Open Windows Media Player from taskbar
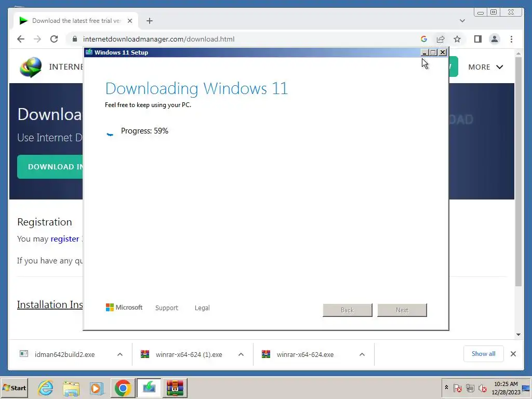This screenshot has height=399, width=532. pyautogui.click(x=97, y=388)
